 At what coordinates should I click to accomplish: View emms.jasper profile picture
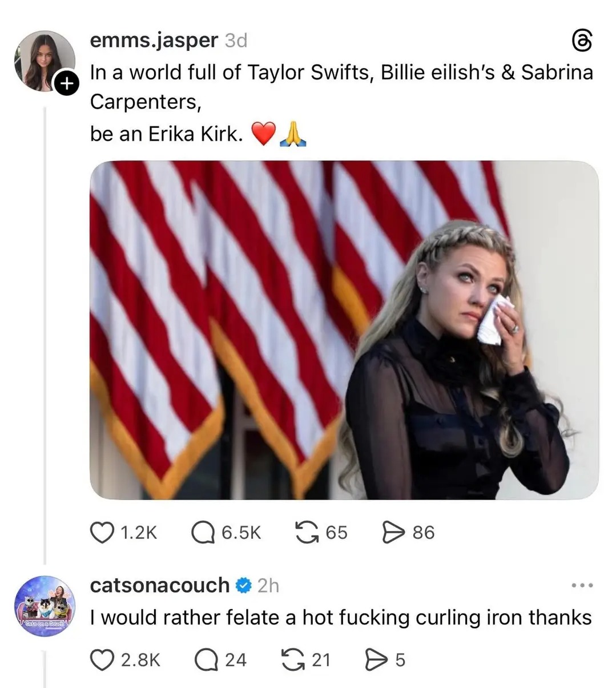(x=45, y=61)
